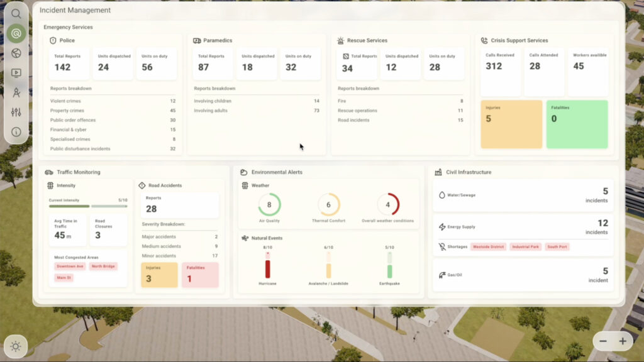
Task: Open the Road Accidents Injuries card
Action: point(159,275)
